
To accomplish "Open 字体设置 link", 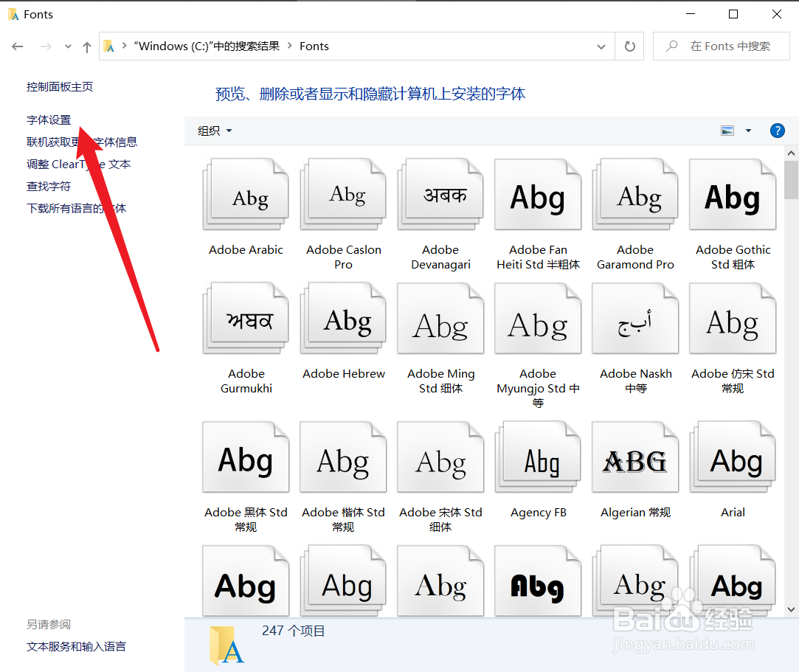I will tap(49, 119).
